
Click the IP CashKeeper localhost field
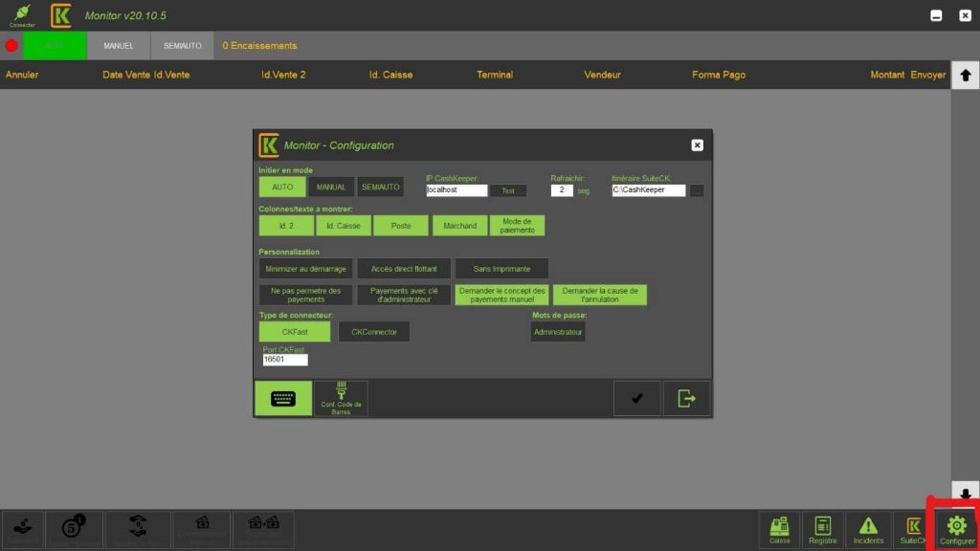pos(457,190)
